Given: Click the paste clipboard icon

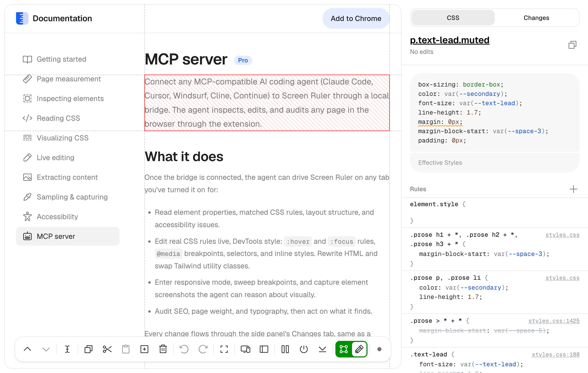Looking at the screenshot, I should coord(126,349).
